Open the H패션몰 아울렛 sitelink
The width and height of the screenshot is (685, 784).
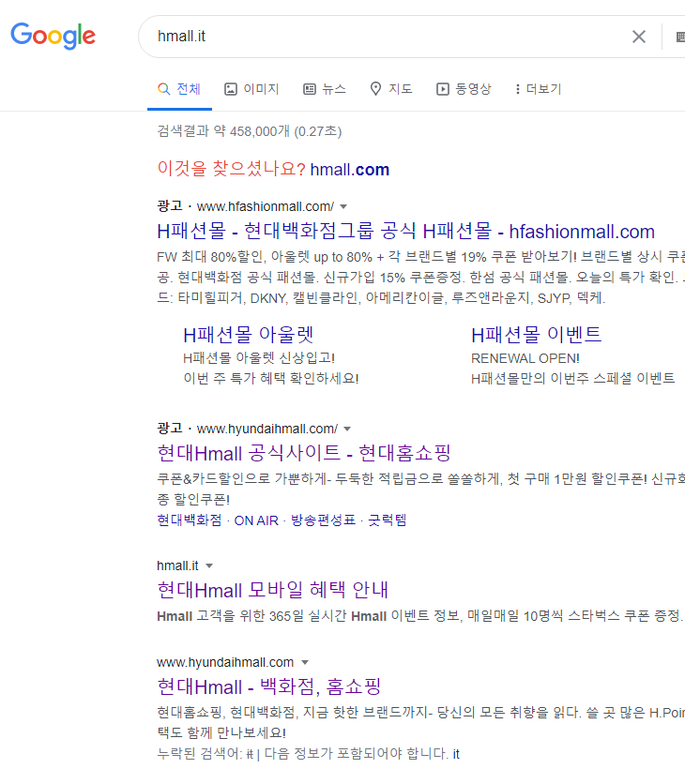coord(248,335)
